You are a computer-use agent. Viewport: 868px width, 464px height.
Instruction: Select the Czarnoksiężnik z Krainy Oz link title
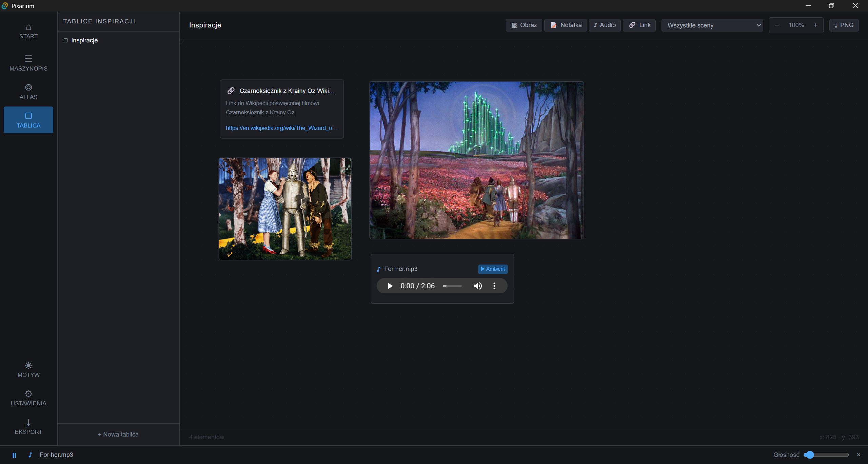pyautogui.click(x=287, y=91)
